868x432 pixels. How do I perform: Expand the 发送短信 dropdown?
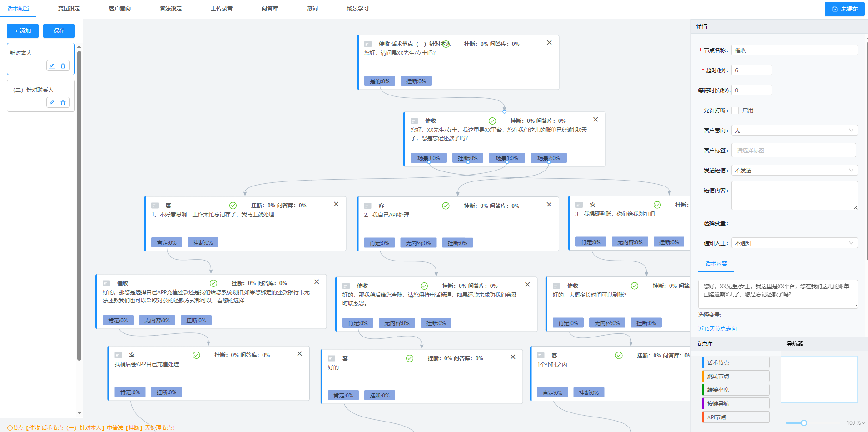click(794, 171)
